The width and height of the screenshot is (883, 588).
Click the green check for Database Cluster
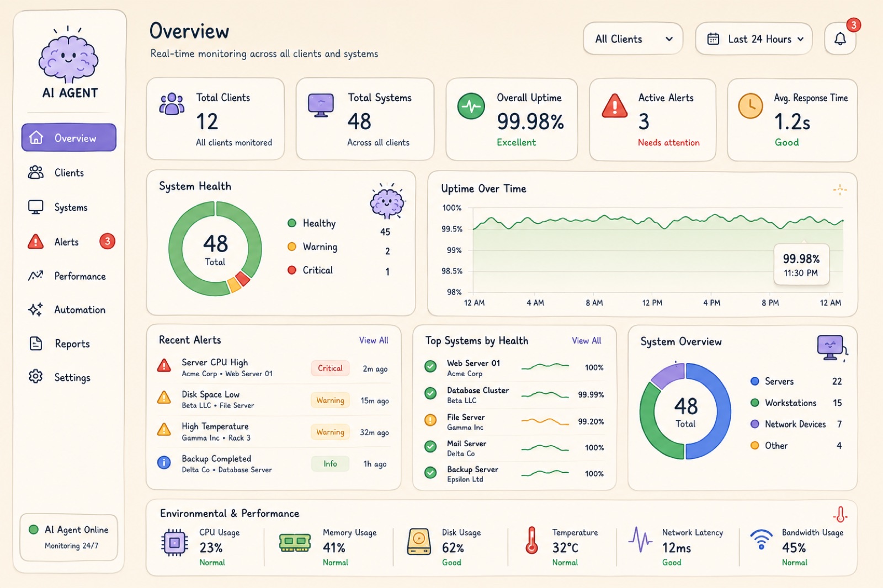point(430,393)
